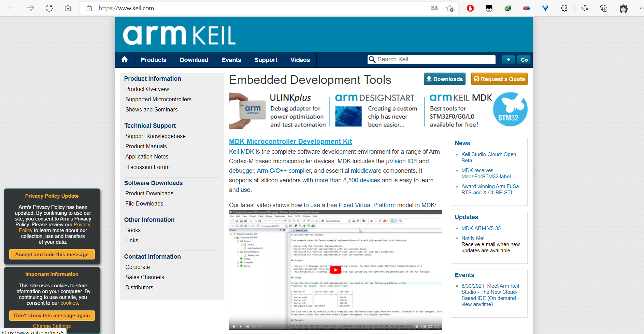Play the video from the control bar
The width and height of the screenshot is (644, 334).
pyautogui.click(x=234, y=327)
